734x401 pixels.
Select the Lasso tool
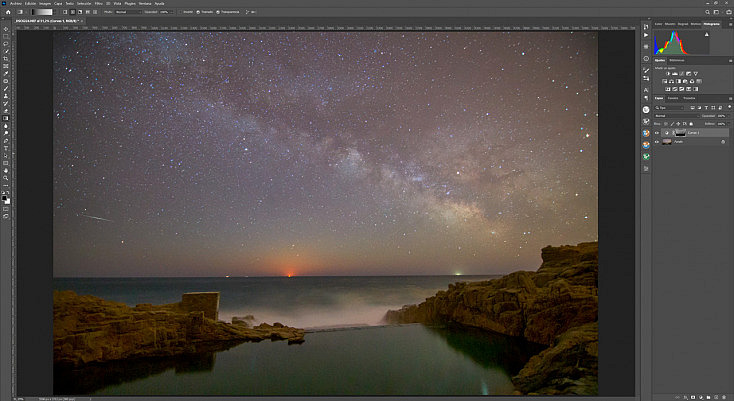6,44
